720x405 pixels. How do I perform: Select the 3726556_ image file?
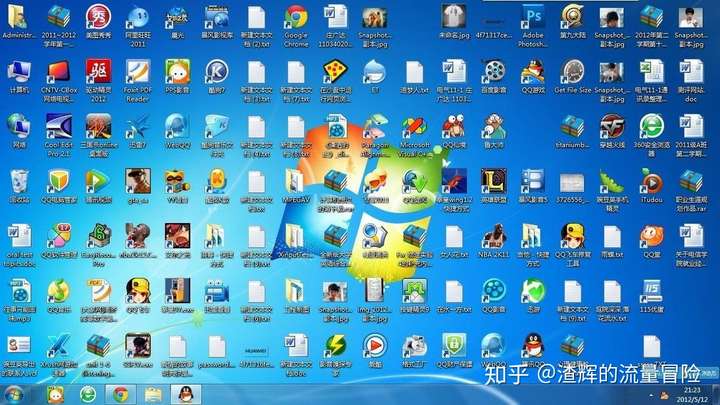[x=573, y=184]
